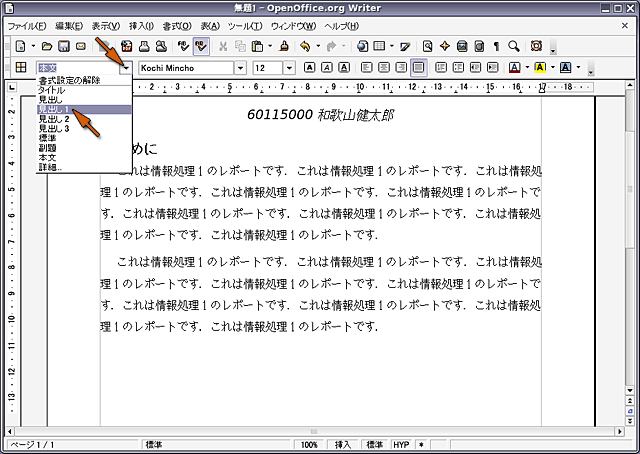Decrease the paragraph indent
The image size is (640, 454).
(476, 67)
